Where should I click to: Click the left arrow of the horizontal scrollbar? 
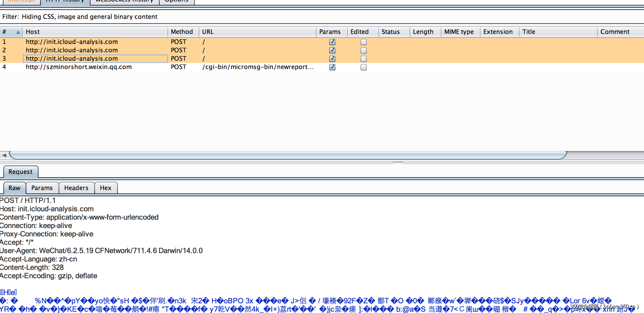pos(4,155)
